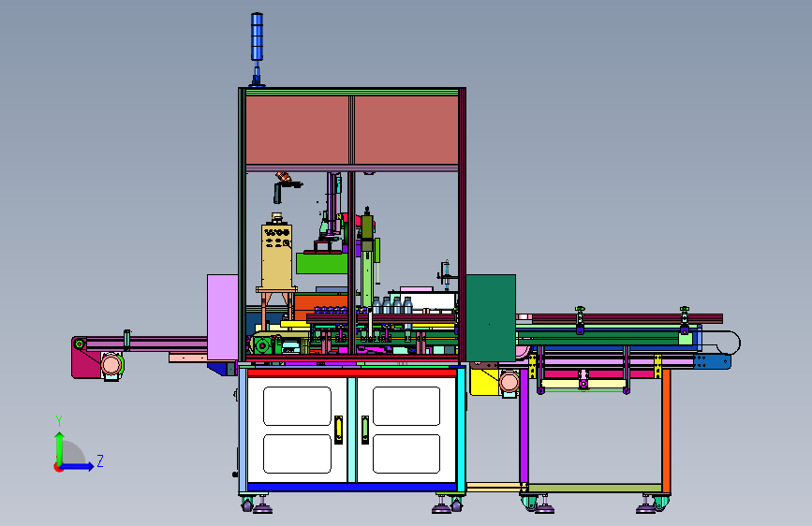Select the light purple cover box on left
This screenshot has width=812, height=526.
(223, 317)
